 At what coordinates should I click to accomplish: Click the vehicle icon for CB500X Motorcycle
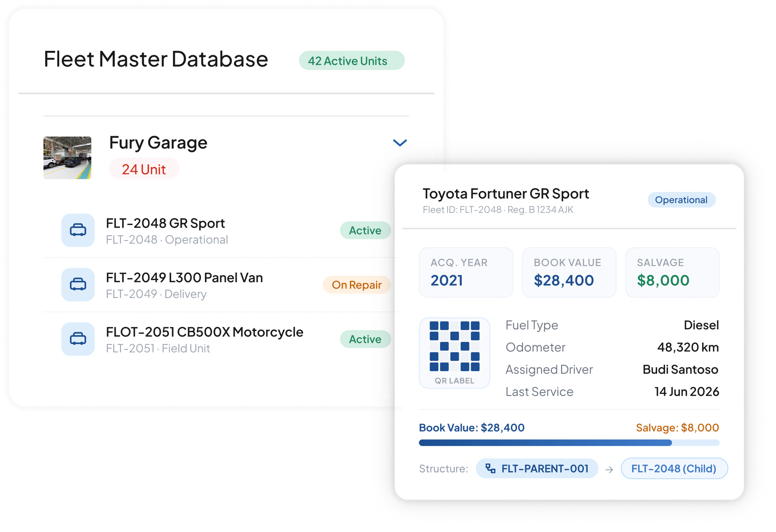tap(78, 339)
